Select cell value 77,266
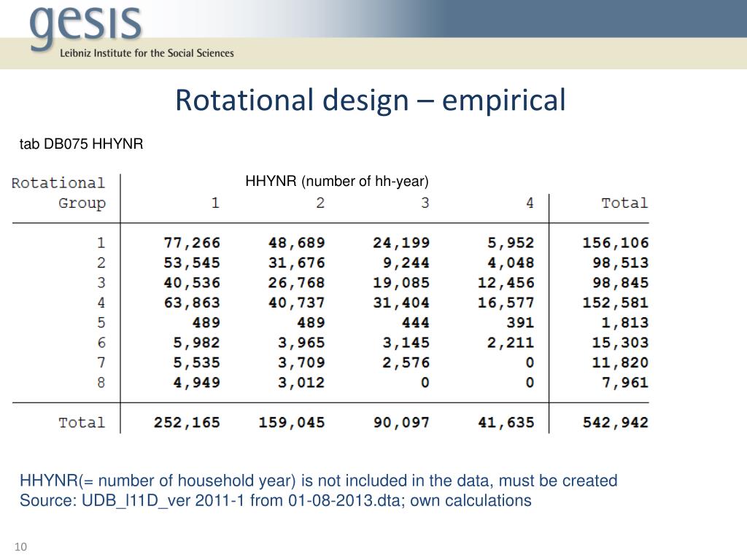747x560 pixels. click(x=192, y=243)
